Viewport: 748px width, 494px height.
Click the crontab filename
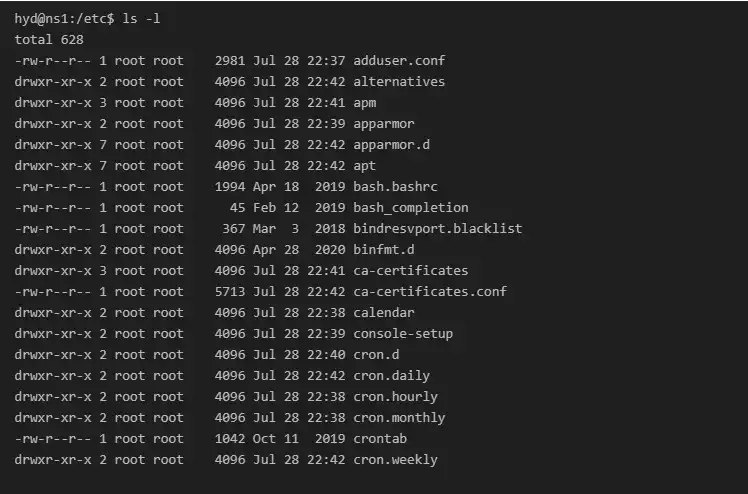click(380, 438)
